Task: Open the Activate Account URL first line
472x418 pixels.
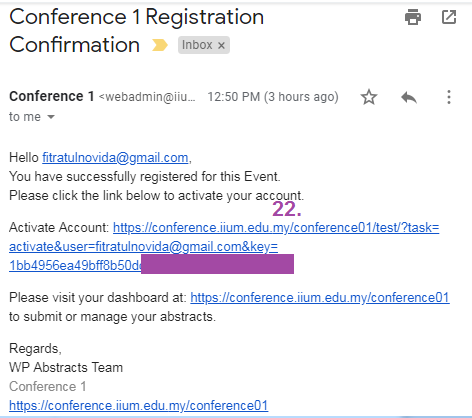Action: [276, 228]
